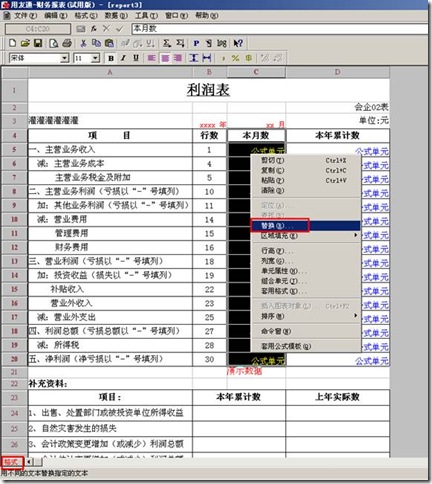
Task: Align text right
Action: (178, 58)
